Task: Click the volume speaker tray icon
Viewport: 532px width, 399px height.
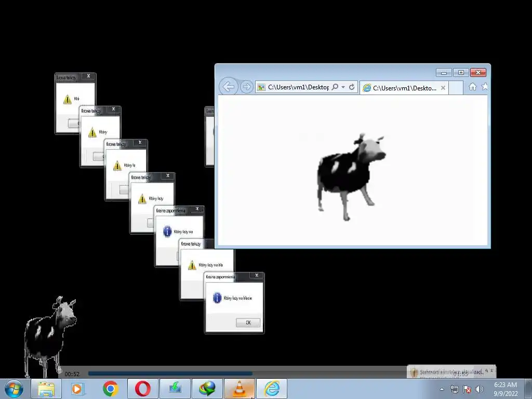Action: click(480, 389)
